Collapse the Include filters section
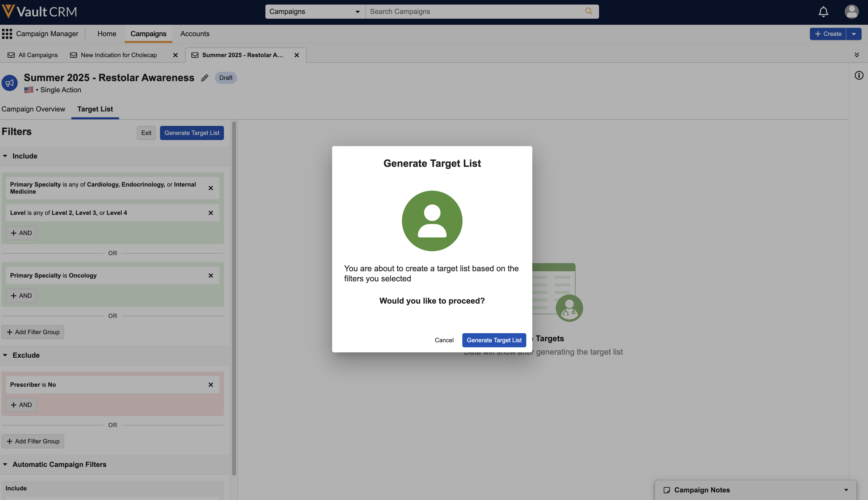This screenshot has width=868, height=500. click(5, 156)
